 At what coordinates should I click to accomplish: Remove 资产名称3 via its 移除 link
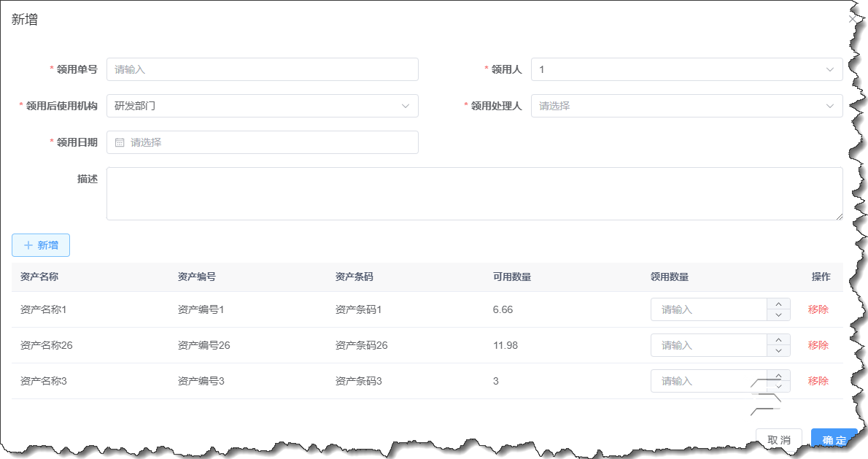[818, 380]
